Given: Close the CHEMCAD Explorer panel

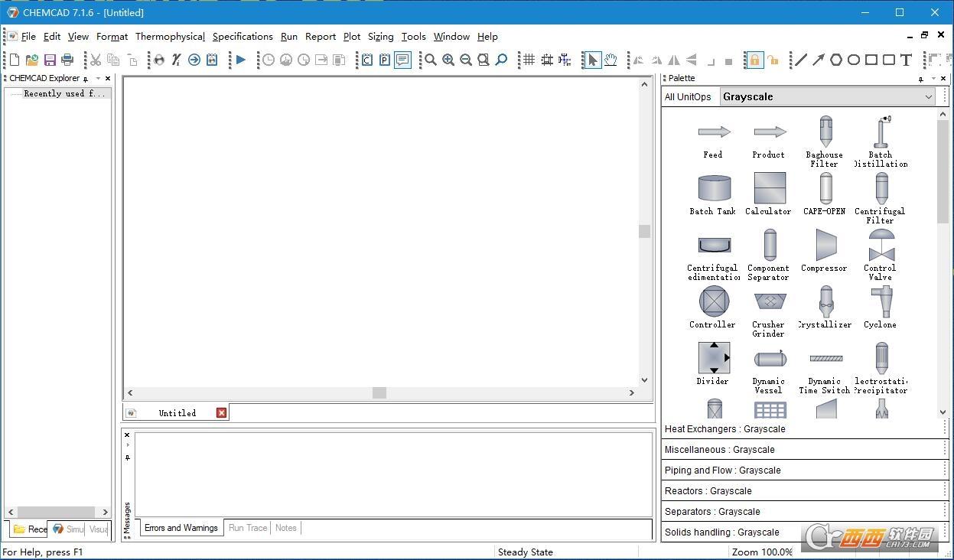Looking at the screenshot, I should tap(108, 79).
